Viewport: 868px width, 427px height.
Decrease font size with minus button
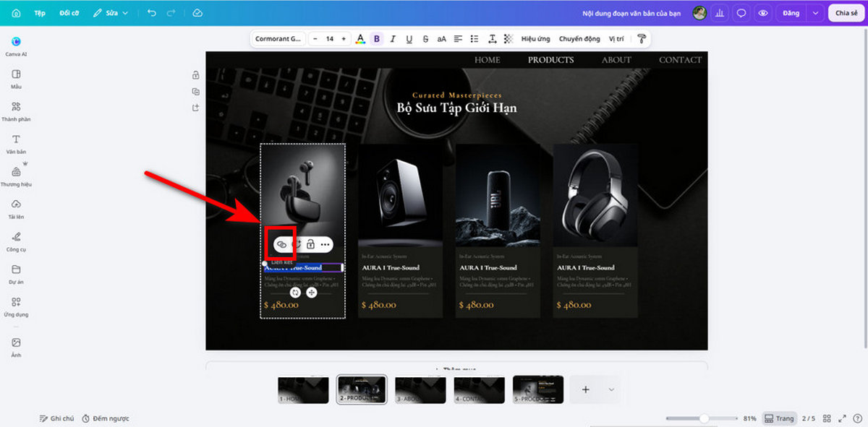(x=315, y=39)
